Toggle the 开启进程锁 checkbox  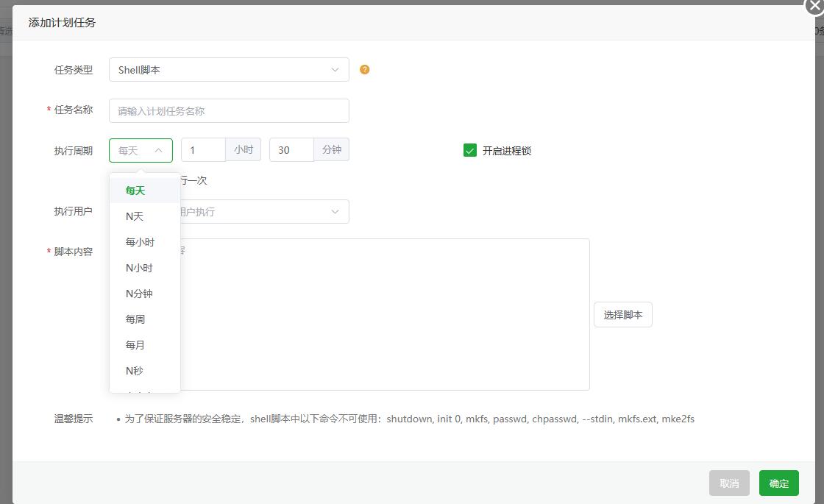pos(470,150)
